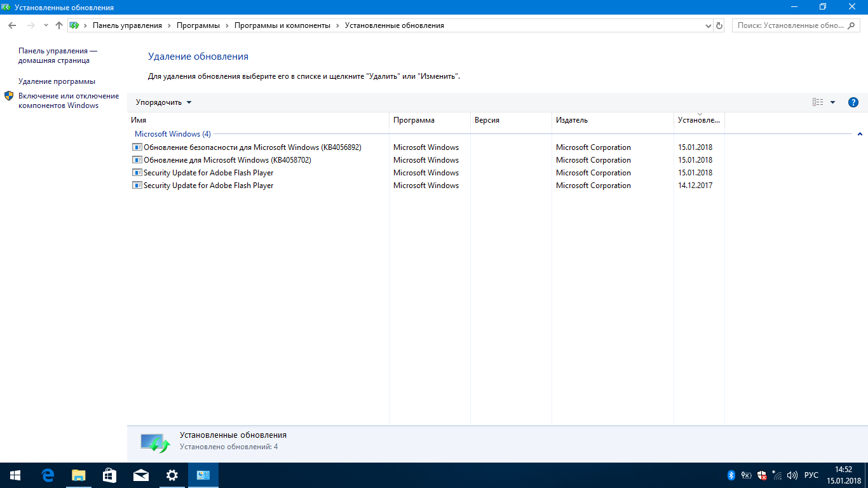Open the volume speaker tray icon

[792, 475]
